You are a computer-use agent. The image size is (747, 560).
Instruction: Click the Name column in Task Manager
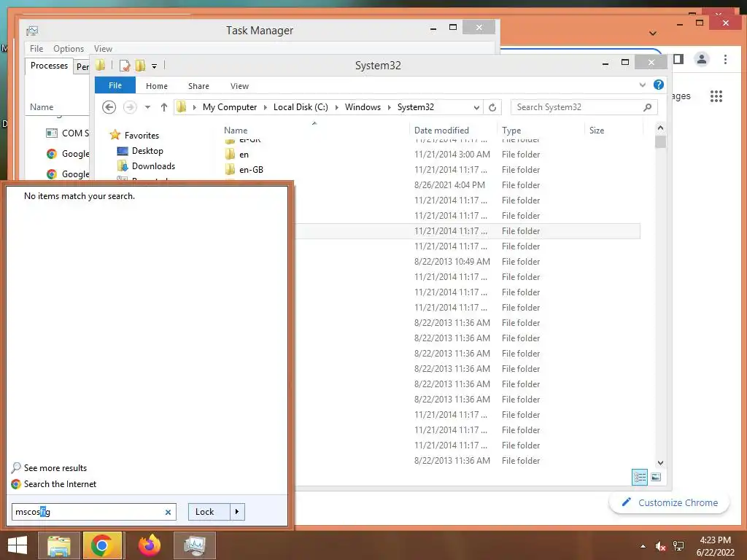click(42, 107)
